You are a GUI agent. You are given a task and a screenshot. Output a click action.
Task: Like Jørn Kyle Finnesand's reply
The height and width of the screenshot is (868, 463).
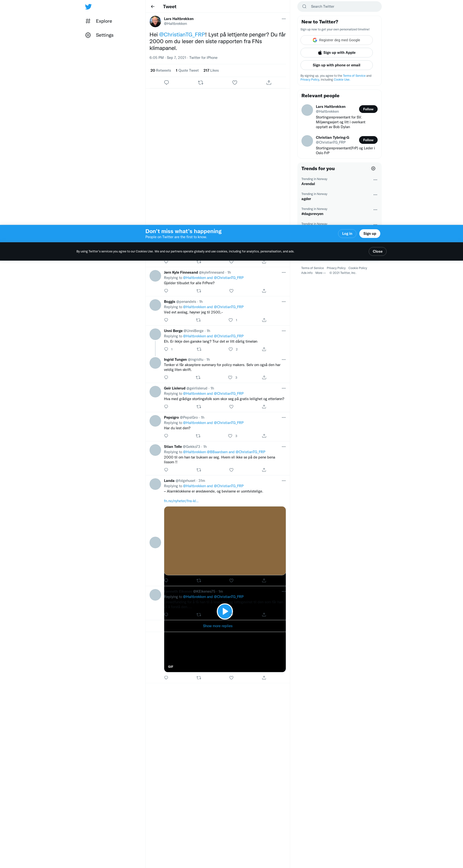click(231, 291)
